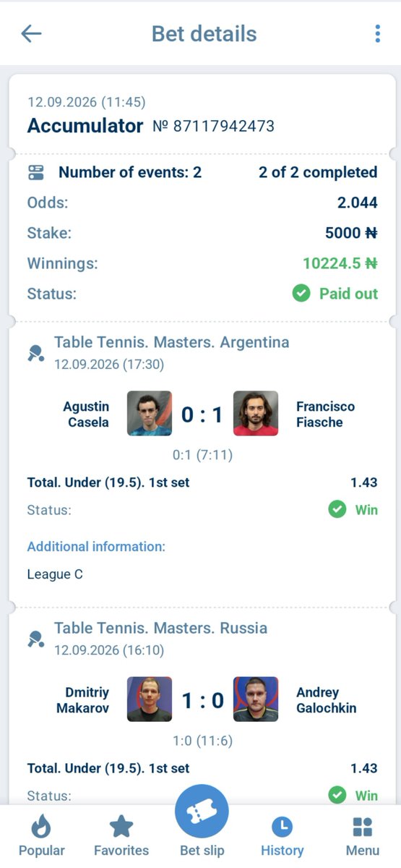Tap table tennis icon for Russia match
The image size is (401, 868).
(x=36, y=639)
